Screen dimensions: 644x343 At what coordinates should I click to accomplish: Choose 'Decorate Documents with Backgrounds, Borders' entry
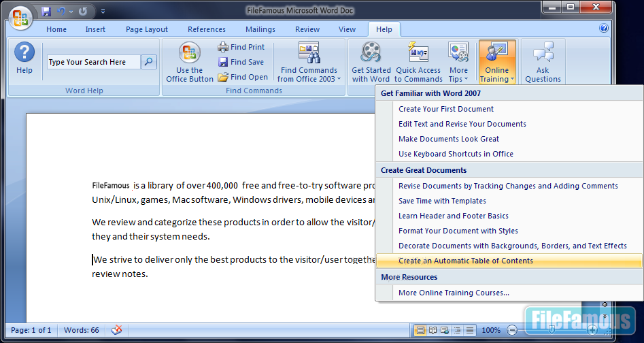coord(509,246)
